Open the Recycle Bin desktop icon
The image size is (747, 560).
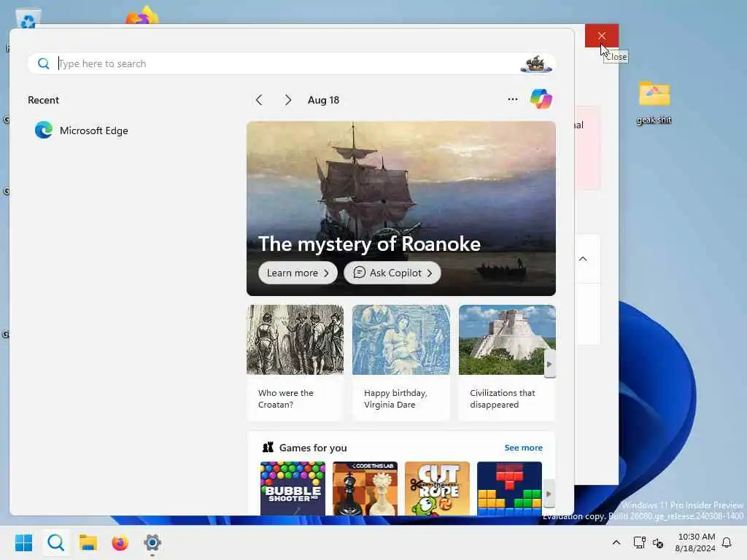coord(28,19)
